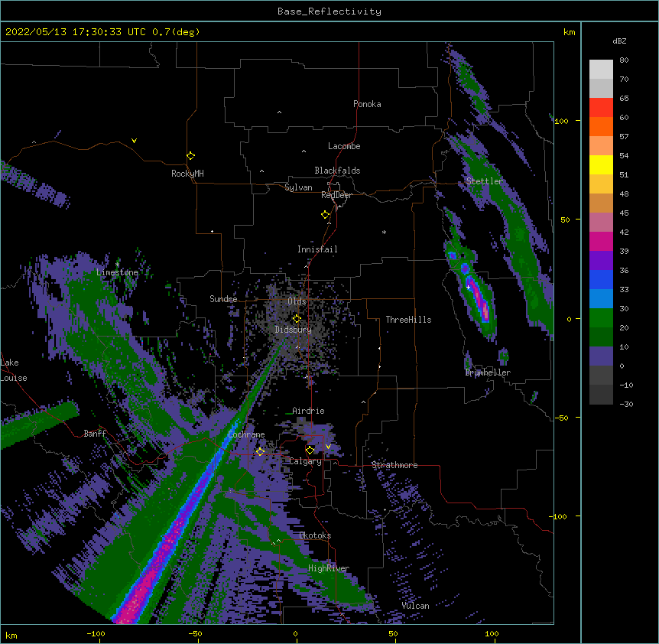The height and width of the screenshot is (644, 659).
Task: Click the Lake Louise label
Action: 14,370
